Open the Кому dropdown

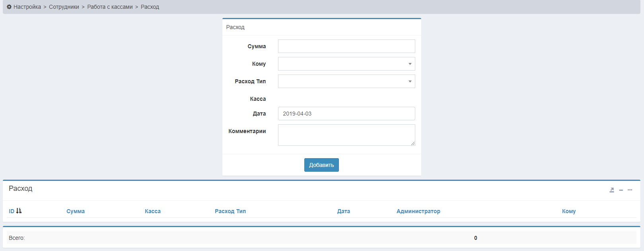[x=346, y=64]
